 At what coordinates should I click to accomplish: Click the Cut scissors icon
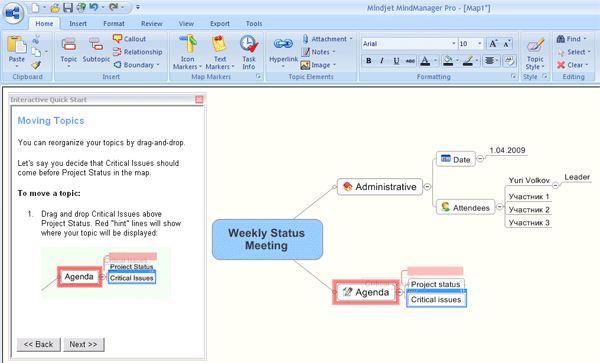[x=36, y=39]
